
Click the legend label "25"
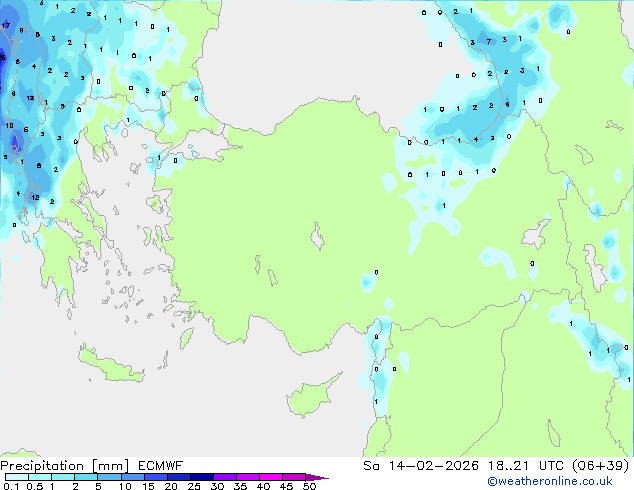click(x=194, y=486)
